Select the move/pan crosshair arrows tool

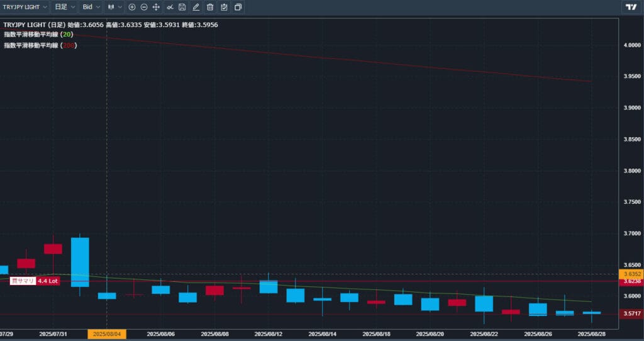click(x=156, y=7)
